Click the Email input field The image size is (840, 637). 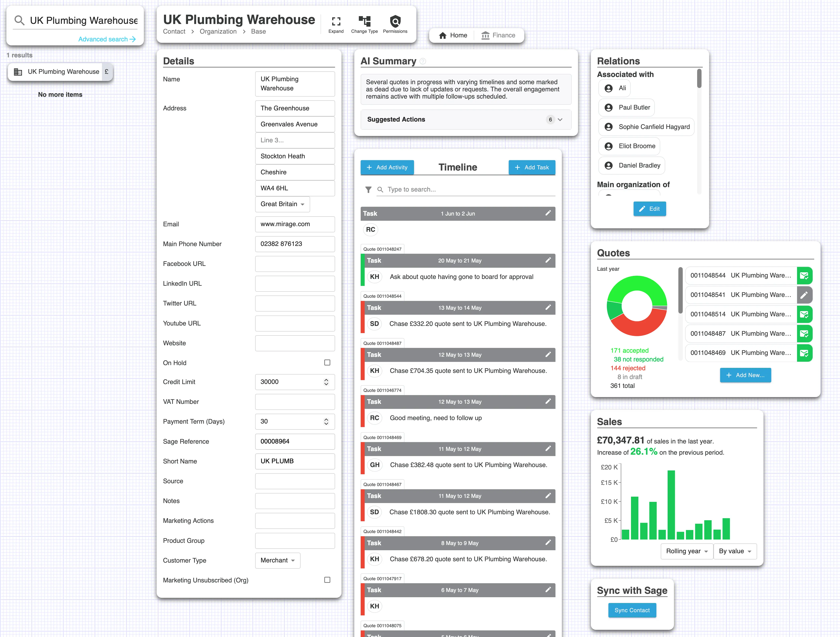[x=295, y=224]
